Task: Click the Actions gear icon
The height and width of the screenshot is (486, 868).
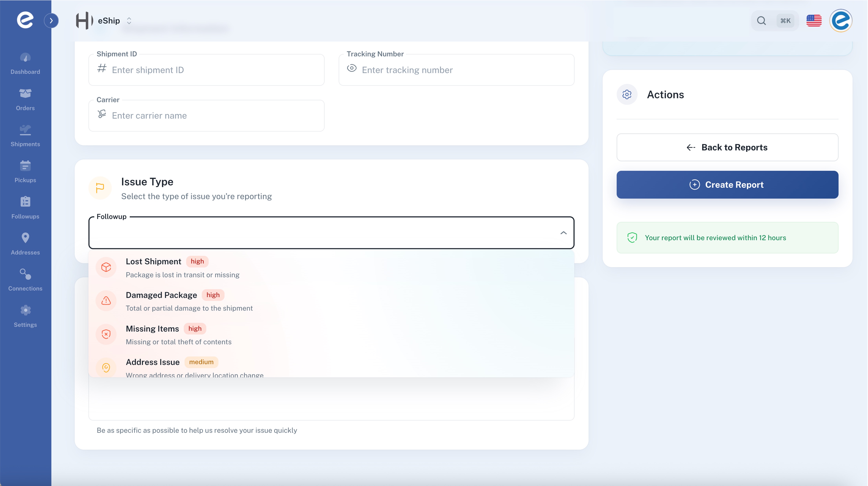Action: pos(627,95)
